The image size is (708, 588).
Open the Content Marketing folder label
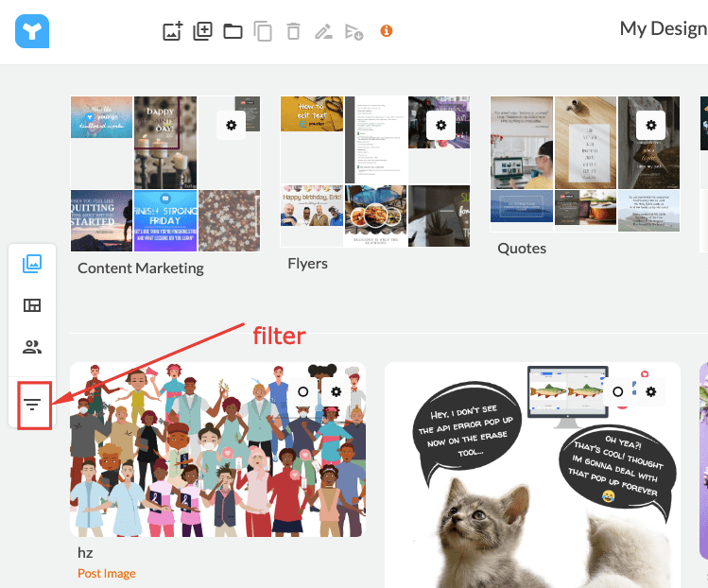[x=140, y=268]
